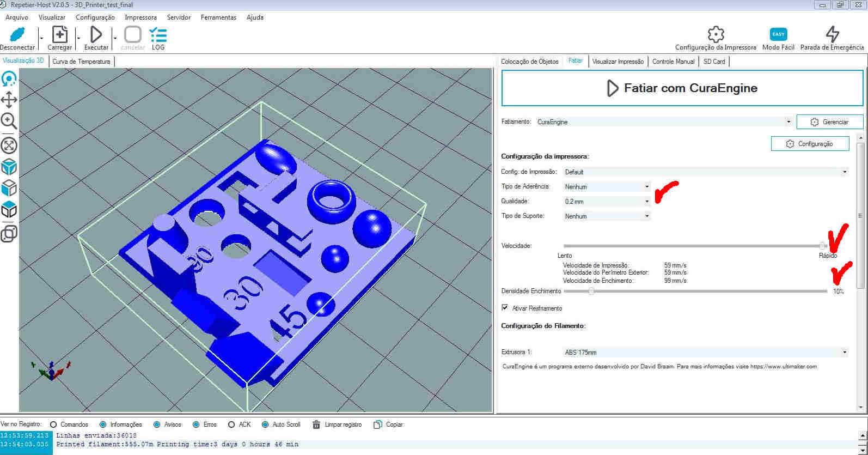Image resolution: width=868 pixels, height=455 pixels.
Task: Toggle the Auto Scroll option
Action: point(265,424)
